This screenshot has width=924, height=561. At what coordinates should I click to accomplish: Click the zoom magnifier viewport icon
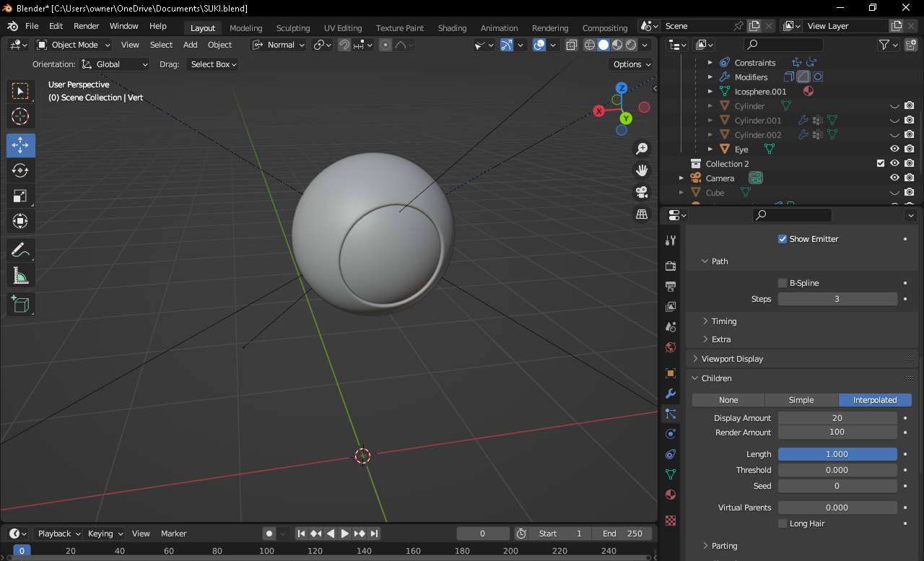tap(641, 149)
